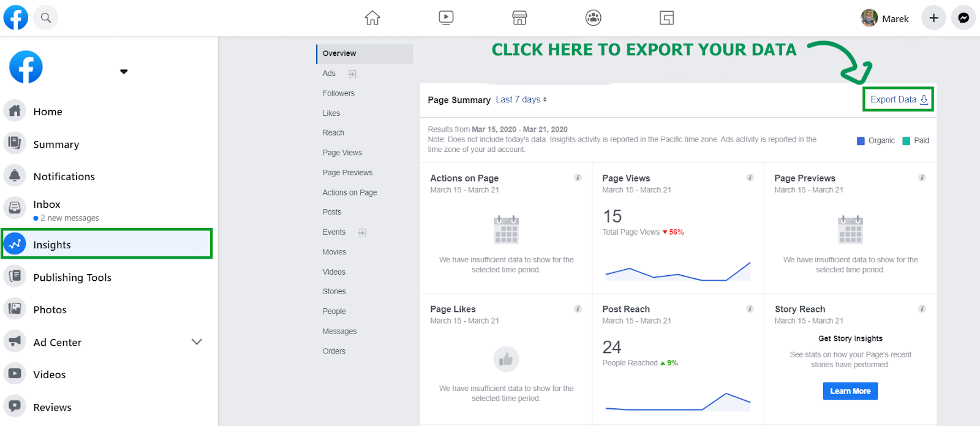The height and width of the screenshot is (426, 980).
Task: Click the plus Create button
Action: [x=933, y=18]
